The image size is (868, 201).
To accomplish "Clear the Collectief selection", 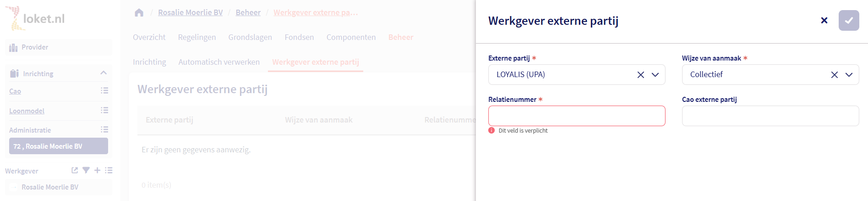I will [834, 75].
